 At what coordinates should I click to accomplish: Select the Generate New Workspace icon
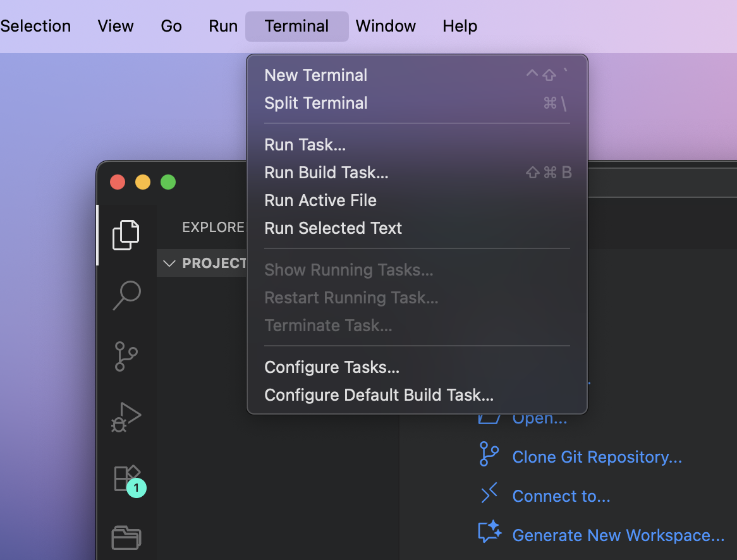tap(489, 533)
